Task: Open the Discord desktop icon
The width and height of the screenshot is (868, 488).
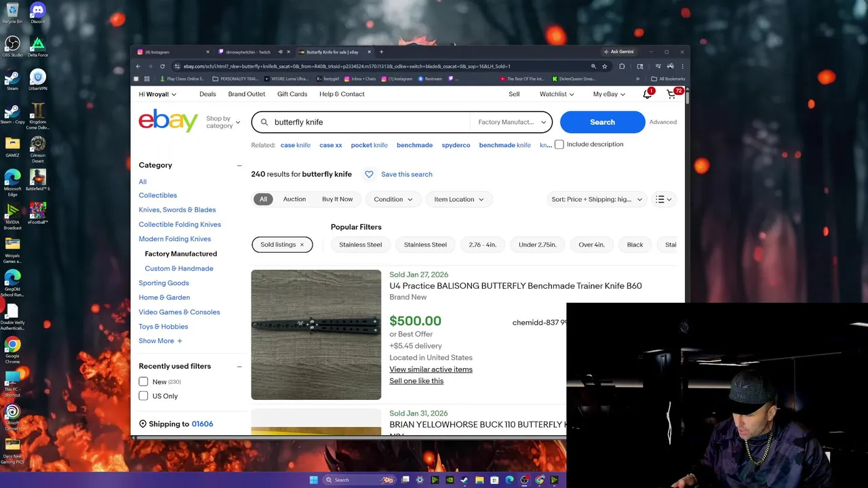Action: [37, 12]
